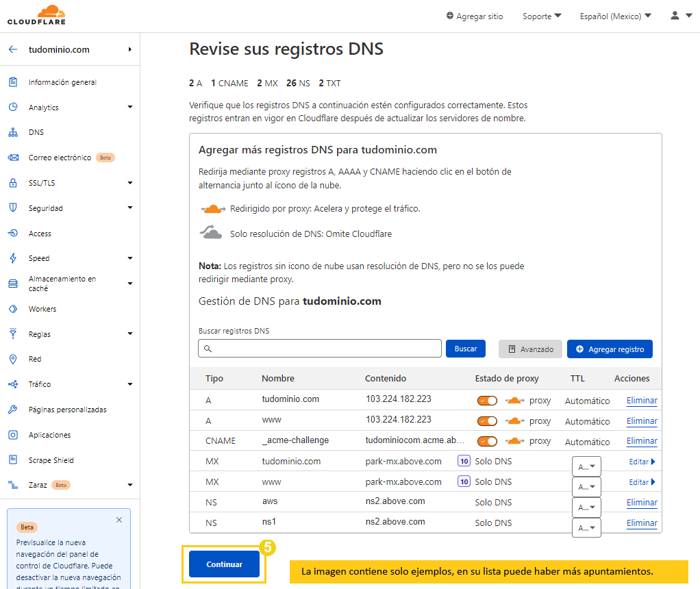The width and height of the screenshot is (700, 589).
Task: Click the back arrow beside tudominio.com
Action: (13, 49)
